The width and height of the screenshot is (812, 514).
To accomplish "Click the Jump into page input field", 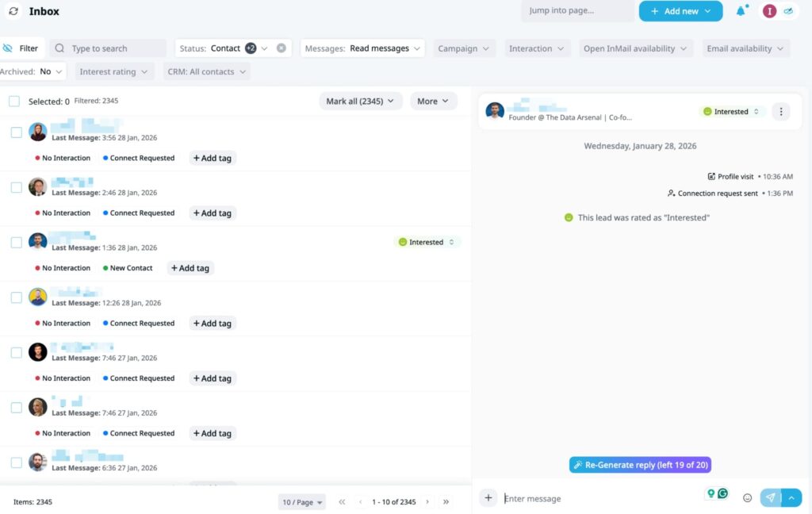I will click(x=577, y=11).
